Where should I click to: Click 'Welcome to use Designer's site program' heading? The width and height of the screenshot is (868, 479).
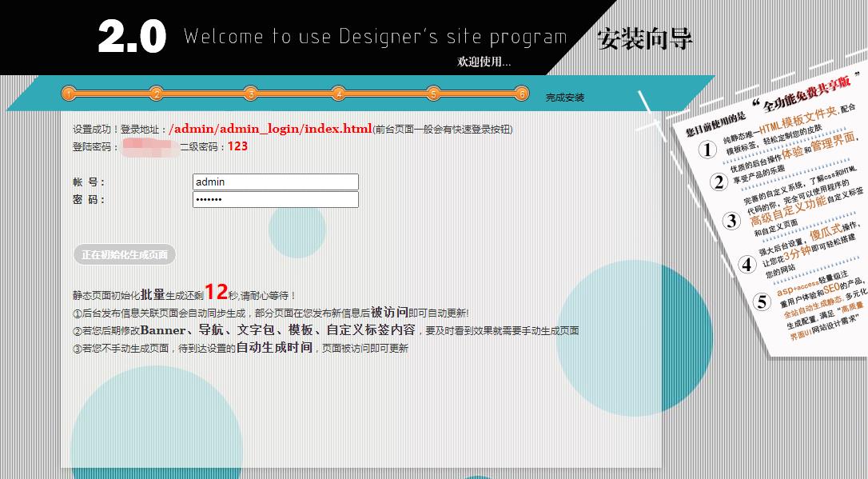(x=376, y=37)
